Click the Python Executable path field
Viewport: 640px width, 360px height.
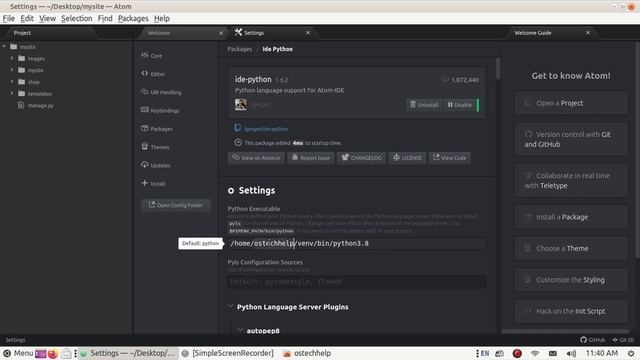[x=357, y=244]
